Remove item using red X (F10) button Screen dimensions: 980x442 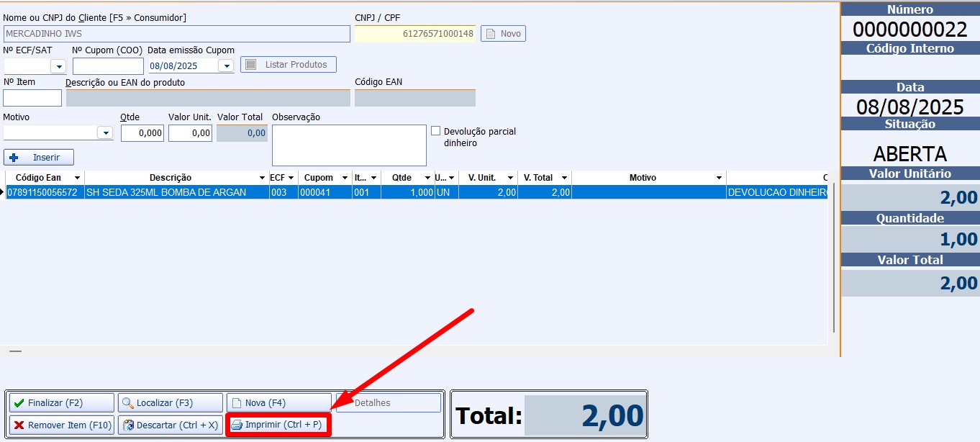(61, 425)
